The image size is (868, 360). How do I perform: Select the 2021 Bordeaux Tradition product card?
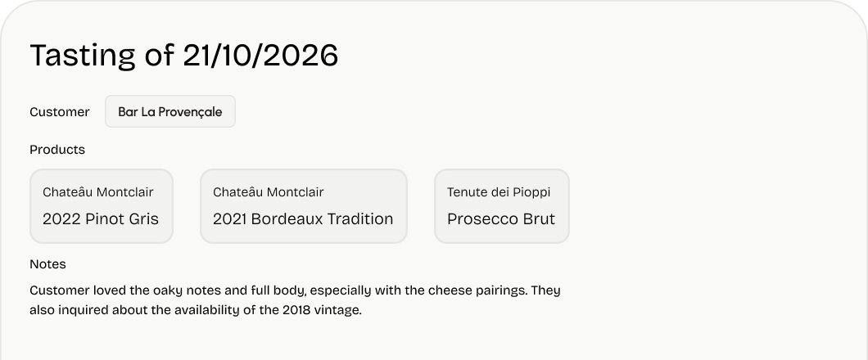303,206
